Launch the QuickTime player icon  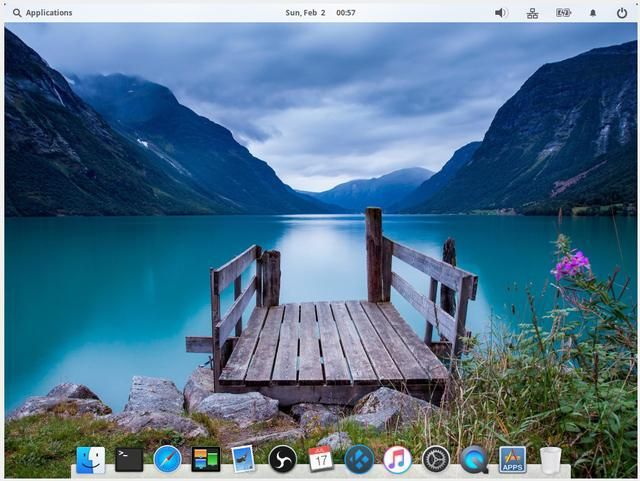pos(474,459)
